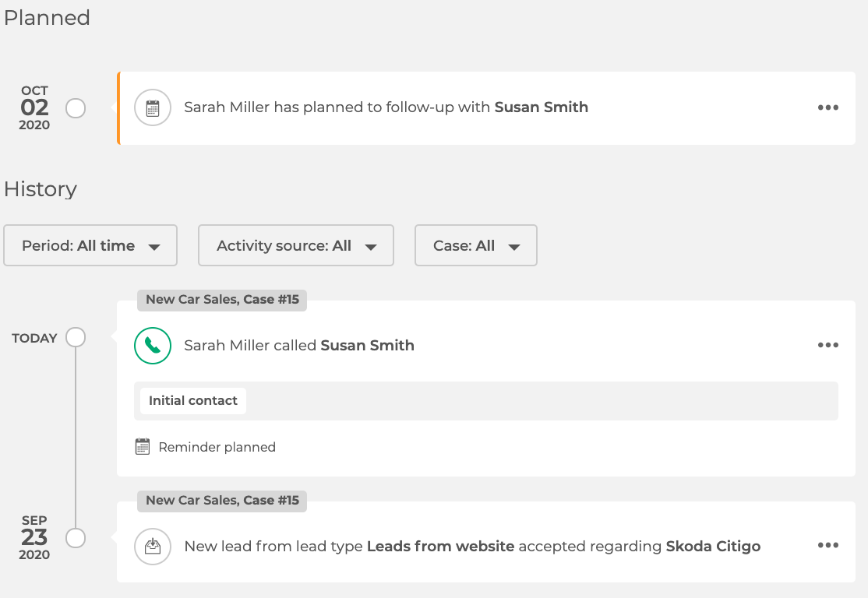
Task: Click the Initial contact tag
Action: pos(193,400)
